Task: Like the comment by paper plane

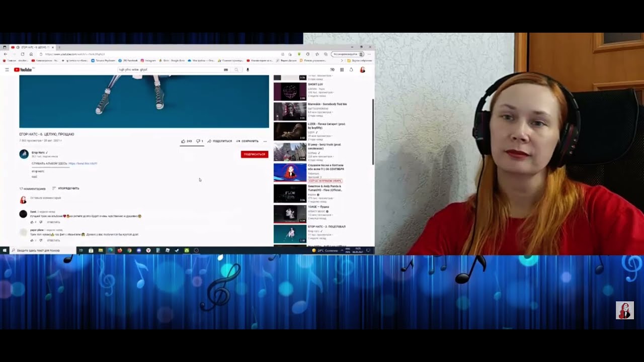Action: [32, 240]
